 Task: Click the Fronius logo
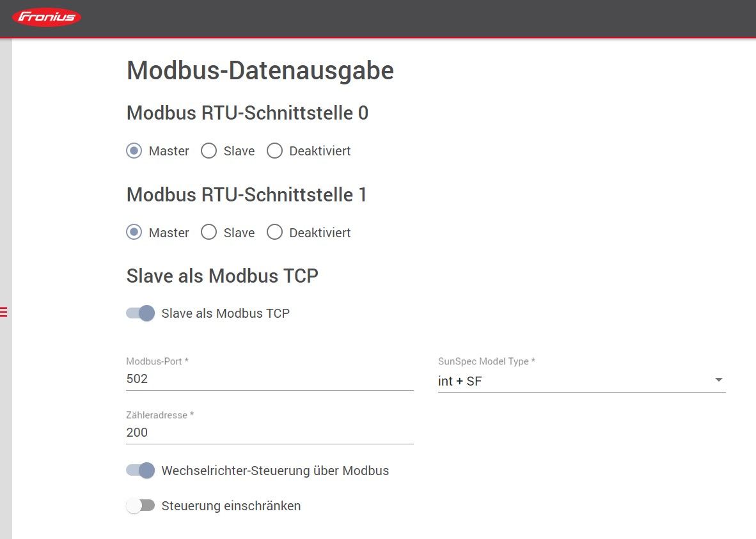coord(47,17)
